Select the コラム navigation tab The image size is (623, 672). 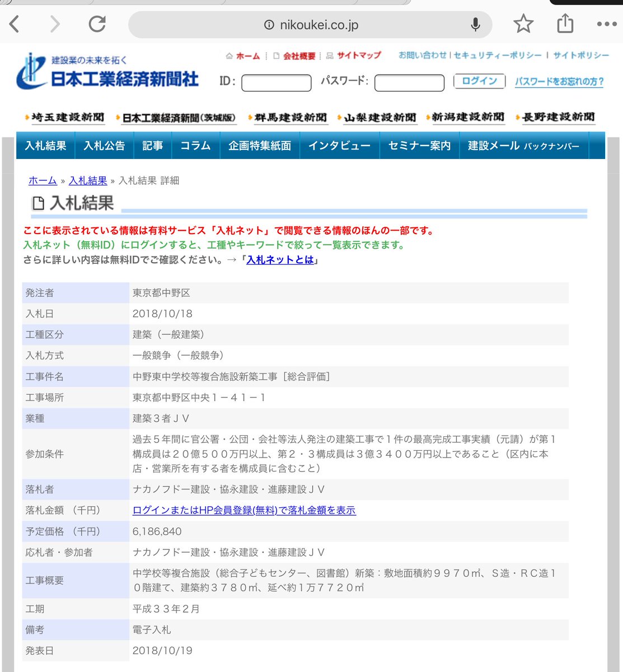pyautogui.click(x=195, y=146)
